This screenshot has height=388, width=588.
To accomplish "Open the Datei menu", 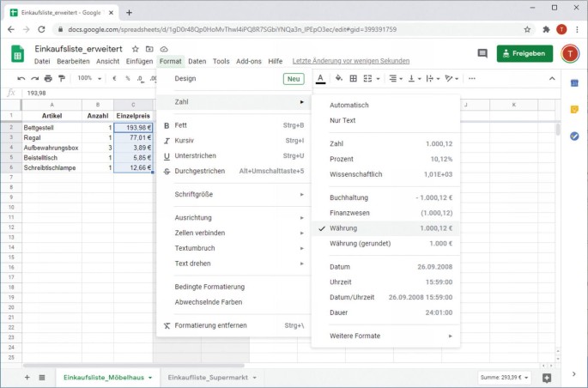I will pos(42,61).
